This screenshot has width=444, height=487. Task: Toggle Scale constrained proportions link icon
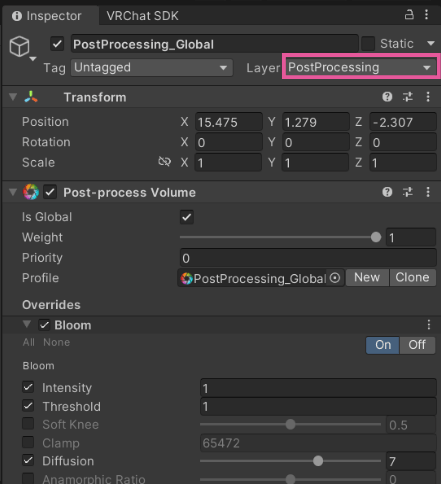click(164, 162)
